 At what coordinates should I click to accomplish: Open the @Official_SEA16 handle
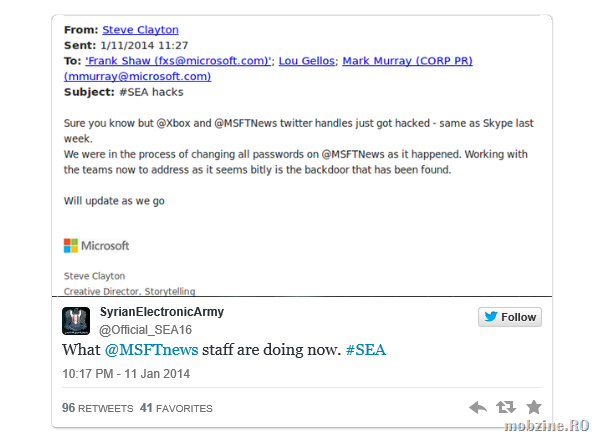click(145, 330)
